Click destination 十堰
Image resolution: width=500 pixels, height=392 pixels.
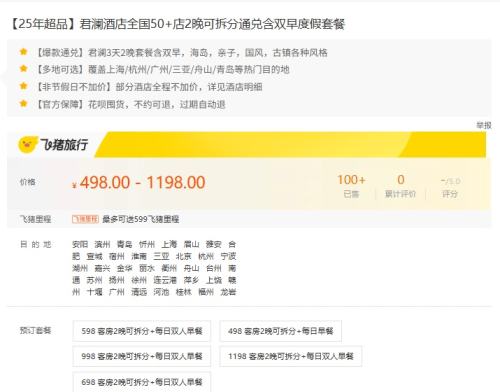pyautogui.click(x=94, y=292)
